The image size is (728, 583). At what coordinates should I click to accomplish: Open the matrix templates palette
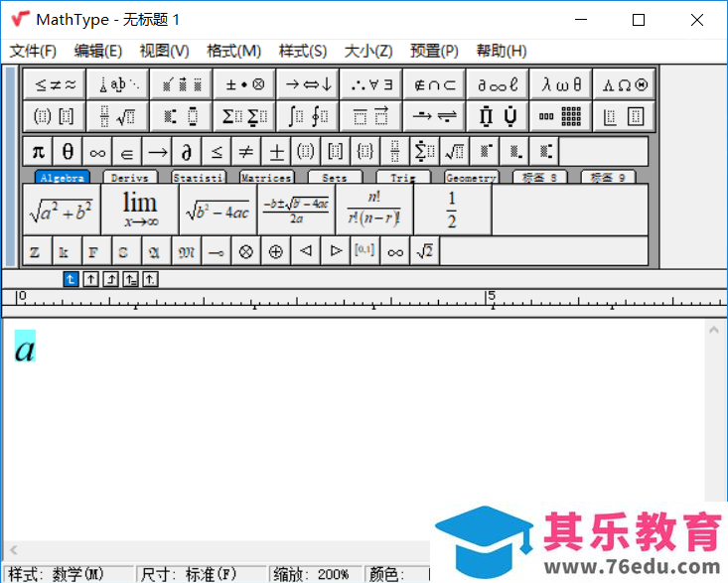561,116
